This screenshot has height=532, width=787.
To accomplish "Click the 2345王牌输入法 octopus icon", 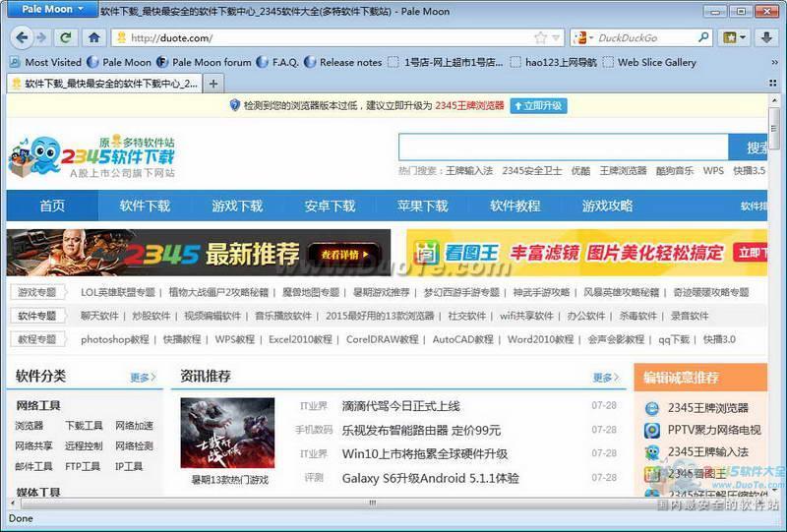I will coord(651,452).
